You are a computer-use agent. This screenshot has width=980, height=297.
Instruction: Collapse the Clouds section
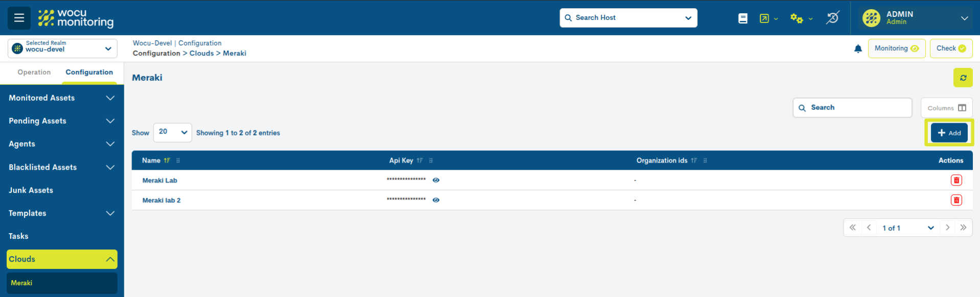(x=62, y=259)
